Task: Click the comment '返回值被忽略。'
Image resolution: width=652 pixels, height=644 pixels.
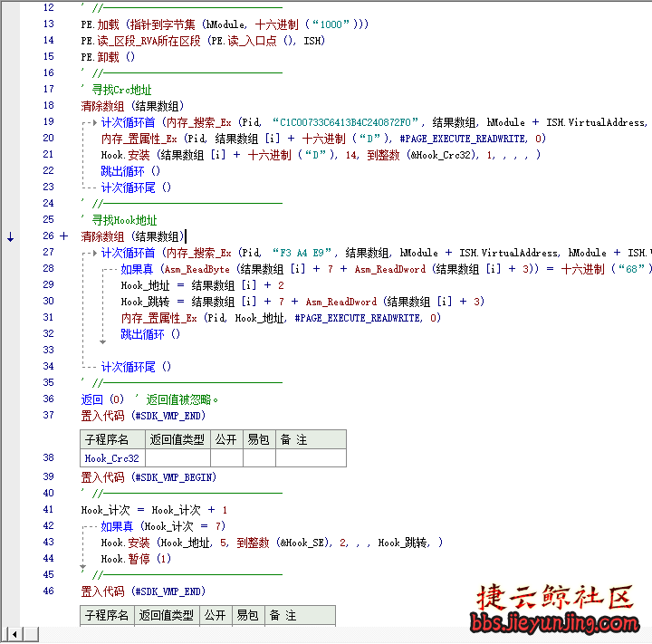Action: coord(182,399)
